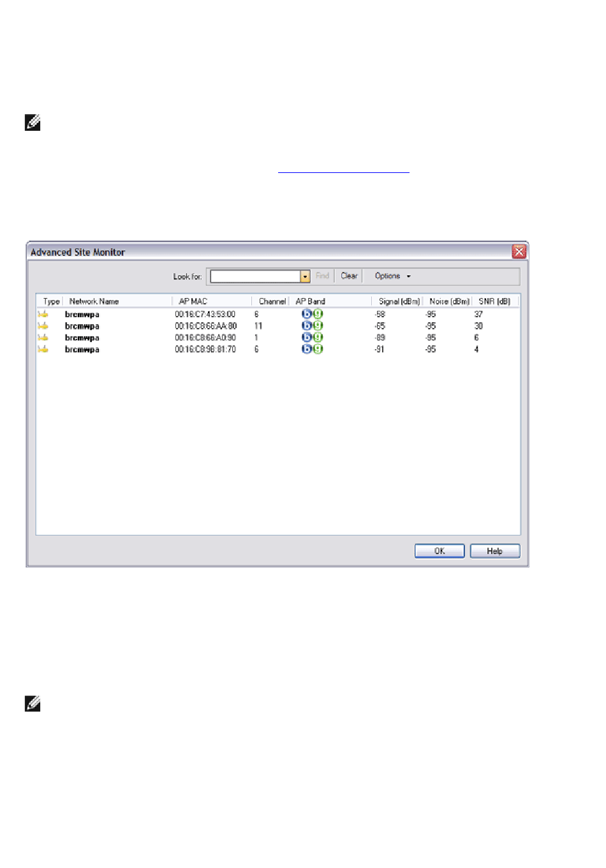Open the Look for dropdown arrow
This screenshot has width=606, height=868.
305,276
